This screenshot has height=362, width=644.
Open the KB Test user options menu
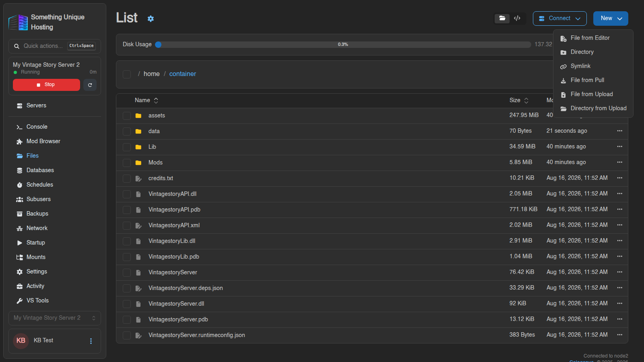coord(91,341)
